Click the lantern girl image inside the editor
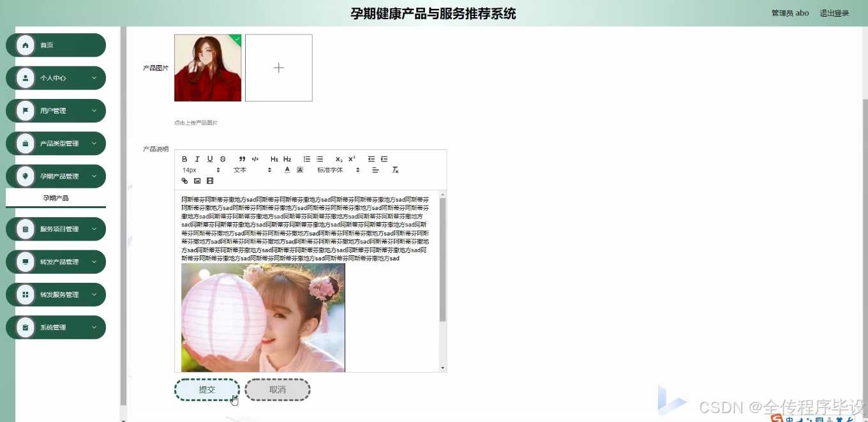 point(263,317)
